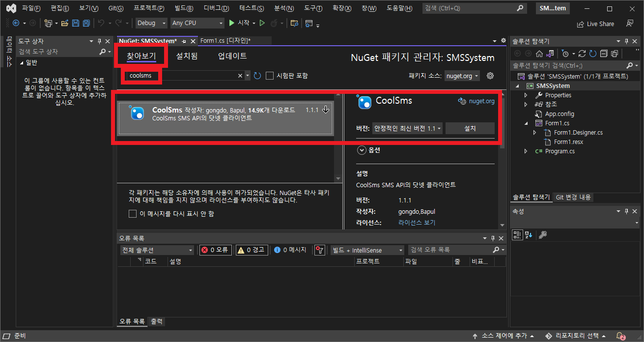Screen dimensions: 644x342
Task: Click the save all files icon
Action: click(x=86, y=23)
